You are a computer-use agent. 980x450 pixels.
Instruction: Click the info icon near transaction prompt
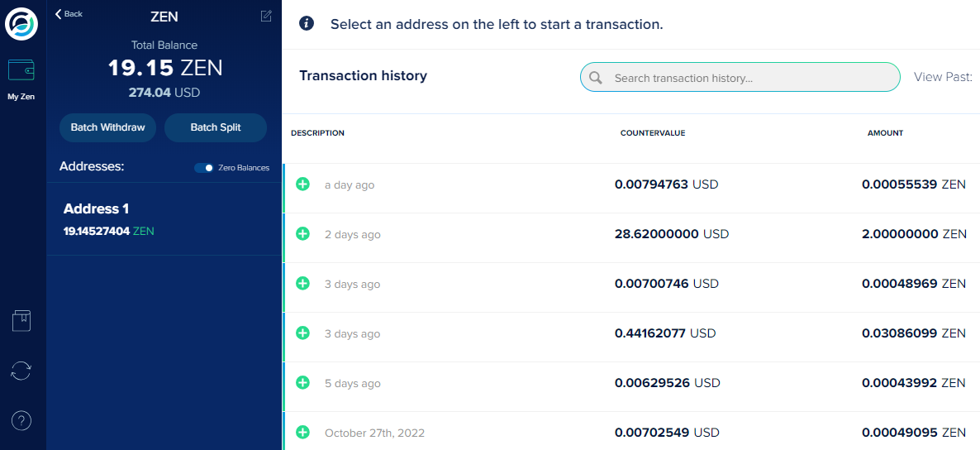[307, 24]
